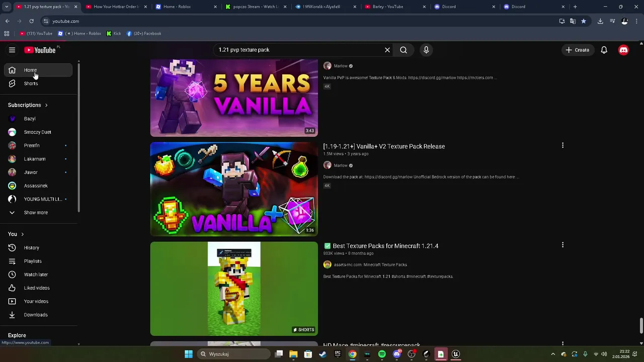
Task: Open the Vanilla+ V2 Texture Pack Release title
Action: (x=384, y=146)
